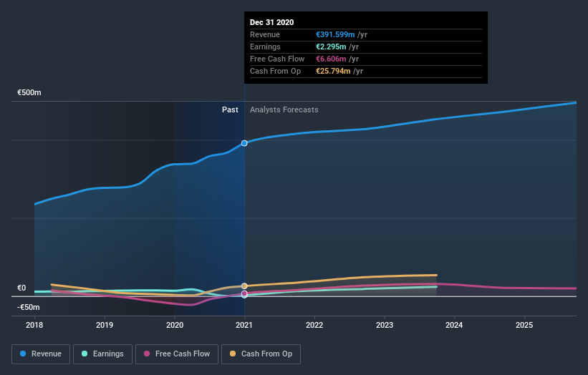
Task: Click the 2020 x-axis label
Action: (x=175, y=325)
